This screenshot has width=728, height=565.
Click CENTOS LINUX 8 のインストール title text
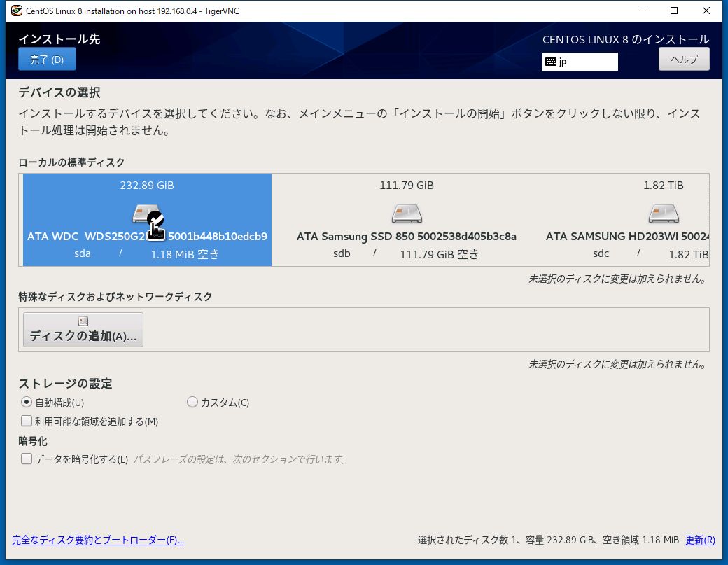[x=626, y=39]
